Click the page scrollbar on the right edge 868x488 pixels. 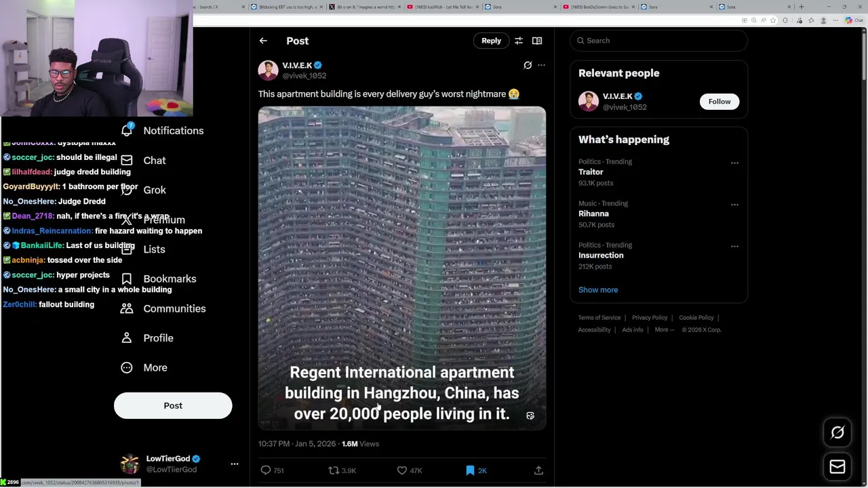[863, 58]
